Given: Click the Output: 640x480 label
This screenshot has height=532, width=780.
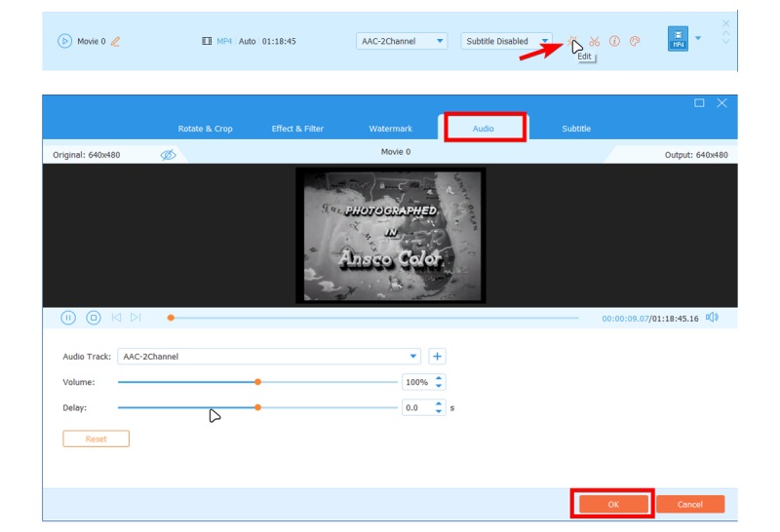Looking at the screenshot, I should (x=696, y=155).
